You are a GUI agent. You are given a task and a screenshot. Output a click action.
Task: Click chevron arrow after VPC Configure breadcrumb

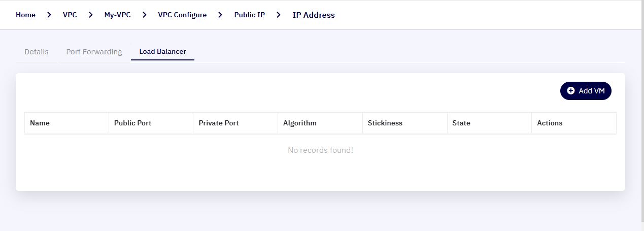point(220,15)
